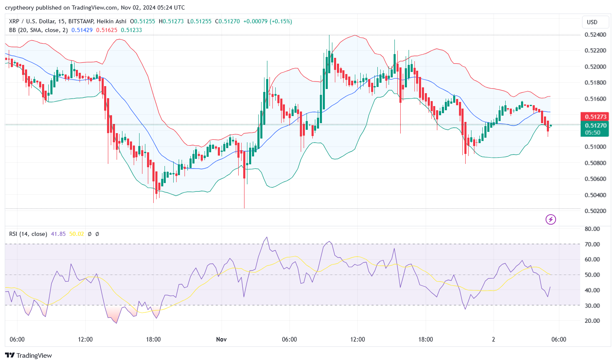Click the 0.51600 price axis value
The height and width of the screenshot is (364, 616).
595,99
